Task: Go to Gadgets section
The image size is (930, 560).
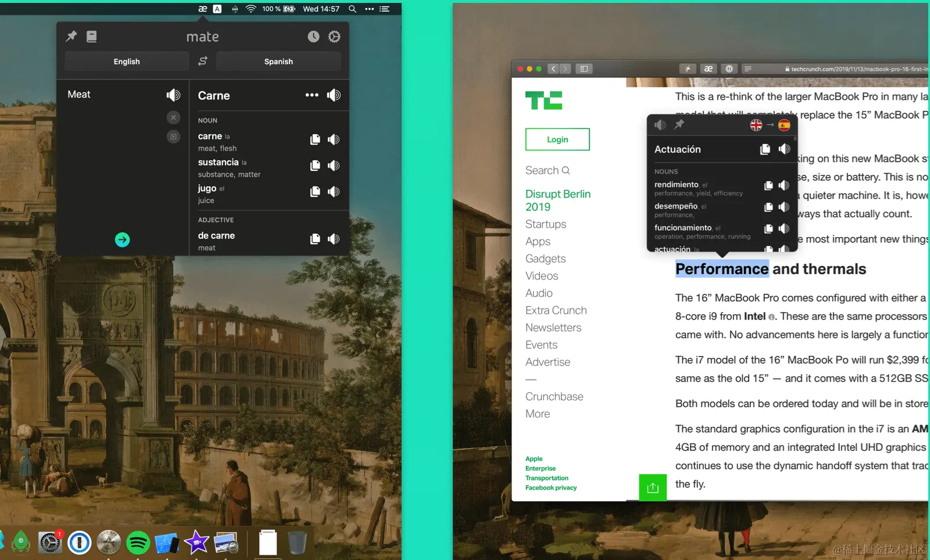Action: (x=545, y=259)
